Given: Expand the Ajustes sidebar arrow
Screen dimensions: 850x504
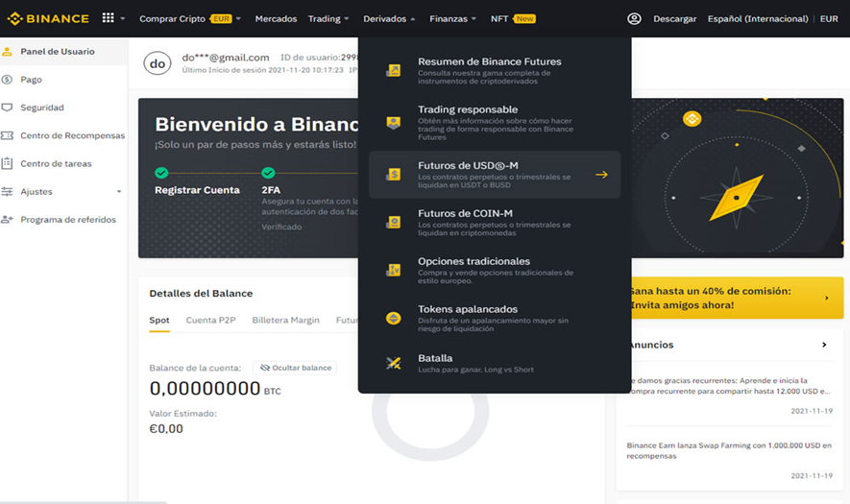Looking at the screenshot, I should click(x=119, y=191).
